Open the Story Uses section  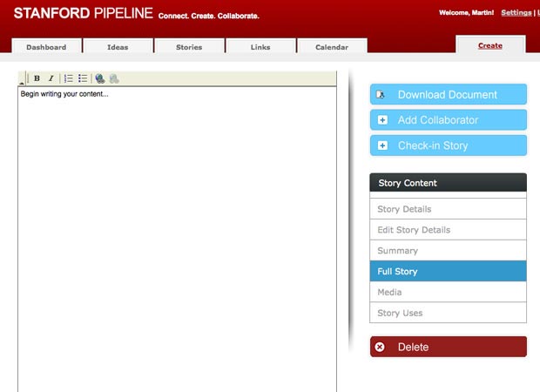point(448,313)
